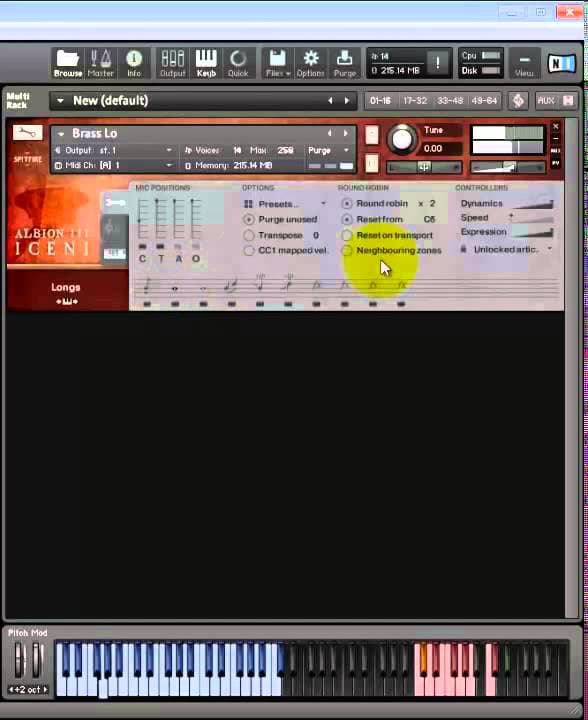Adjust the Expression controller slider

[532, 233]
